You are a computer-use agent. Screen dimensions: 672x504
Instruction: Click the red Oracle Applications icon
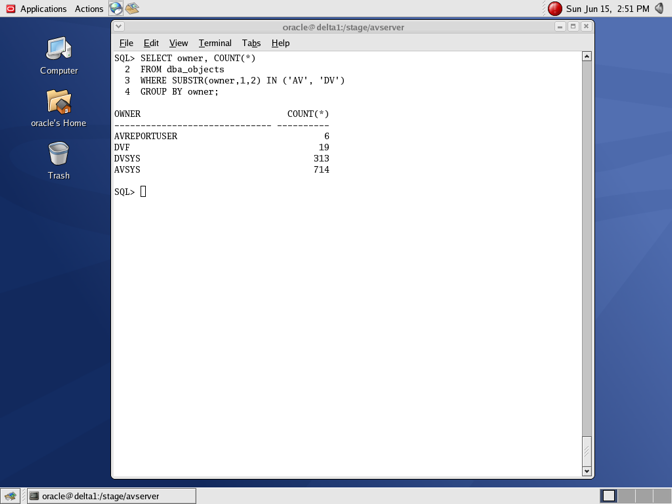tap(11, 9)
